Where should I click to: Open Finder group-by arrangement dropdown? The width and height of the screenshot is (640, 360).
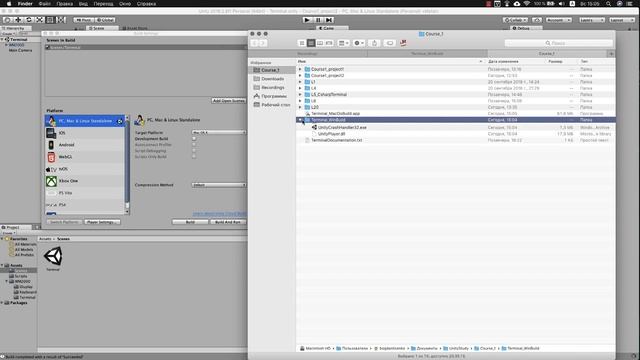tap(344, 43)
